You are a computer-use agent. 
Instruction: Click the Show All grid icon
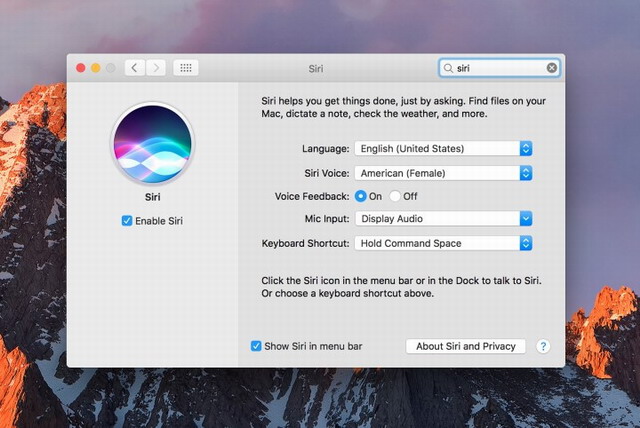186,68
